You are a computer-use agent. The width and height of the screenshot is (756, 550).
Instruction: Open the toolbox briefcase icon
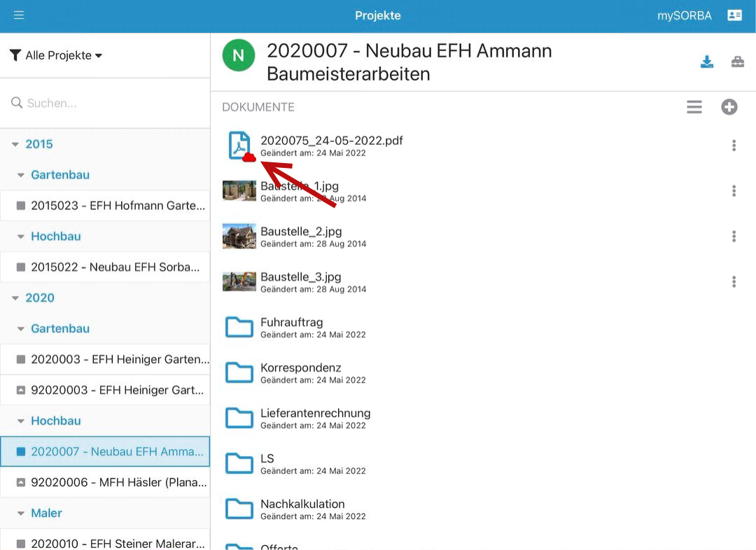pos(738,62)
